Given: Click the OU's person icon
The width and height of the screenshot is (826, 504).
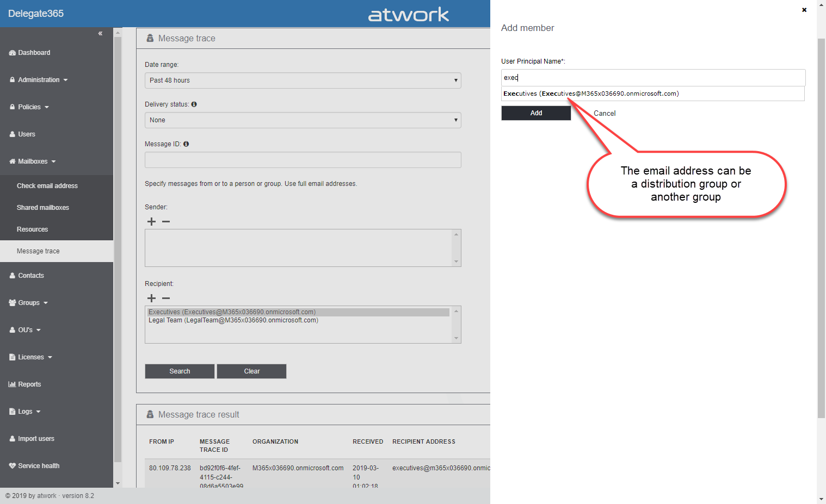Looking at the screenshot, I should [x=12, y=330].
